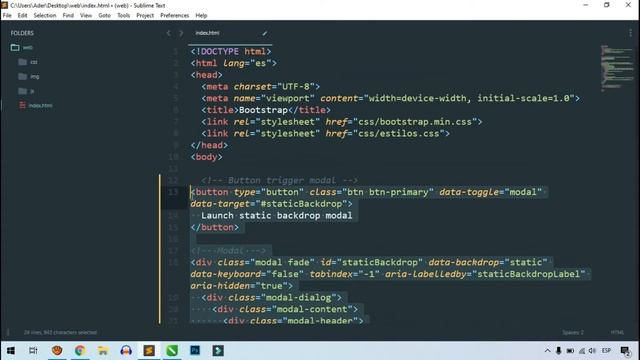Screen dimensions: 640x360
Task: Change indentation via Spaces: 2 setting
Action: pyautogui.click(x=573, y=332)
